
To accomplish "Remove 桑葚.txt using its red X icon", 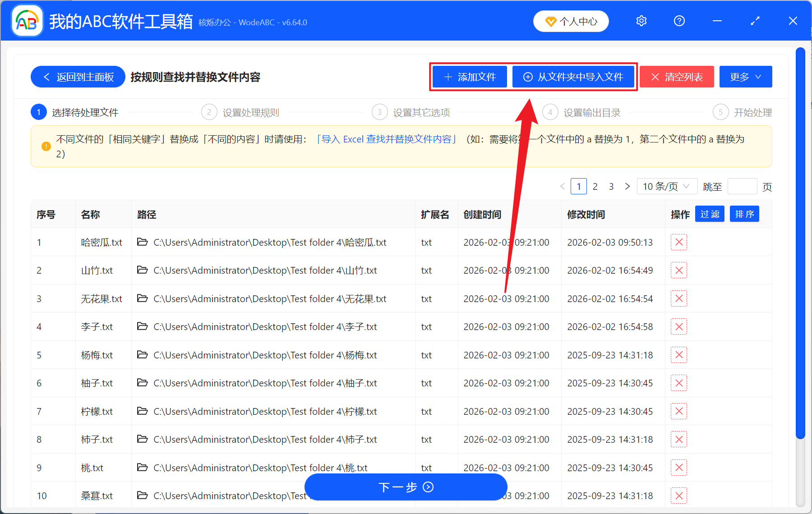I will [679, 496].
